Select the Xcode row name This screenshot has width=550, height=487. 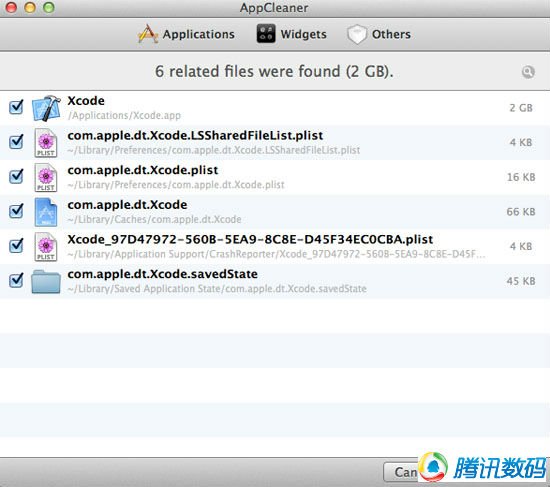[86, 101]
